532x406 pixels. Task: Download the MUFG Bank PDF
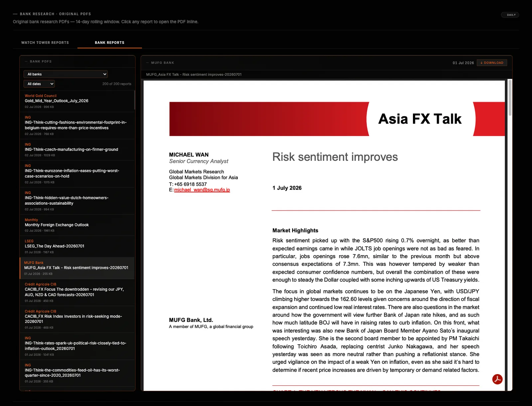[492, 63]
